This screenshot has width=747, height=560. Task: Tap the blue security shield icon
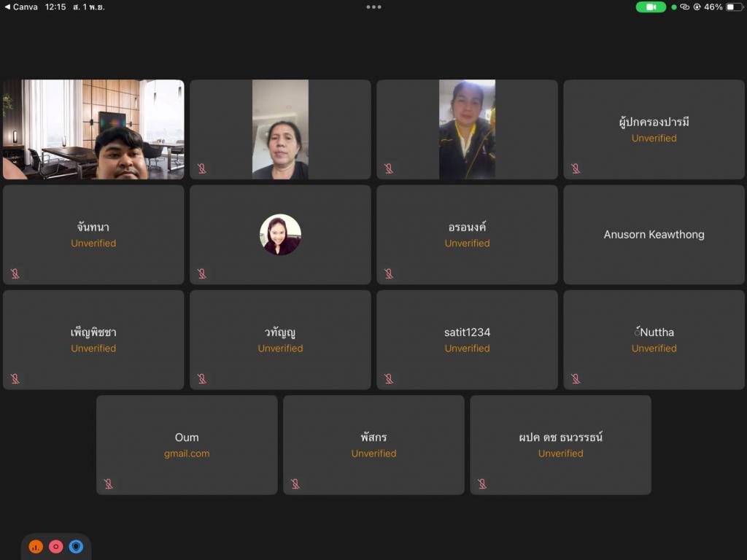(76, 546)
